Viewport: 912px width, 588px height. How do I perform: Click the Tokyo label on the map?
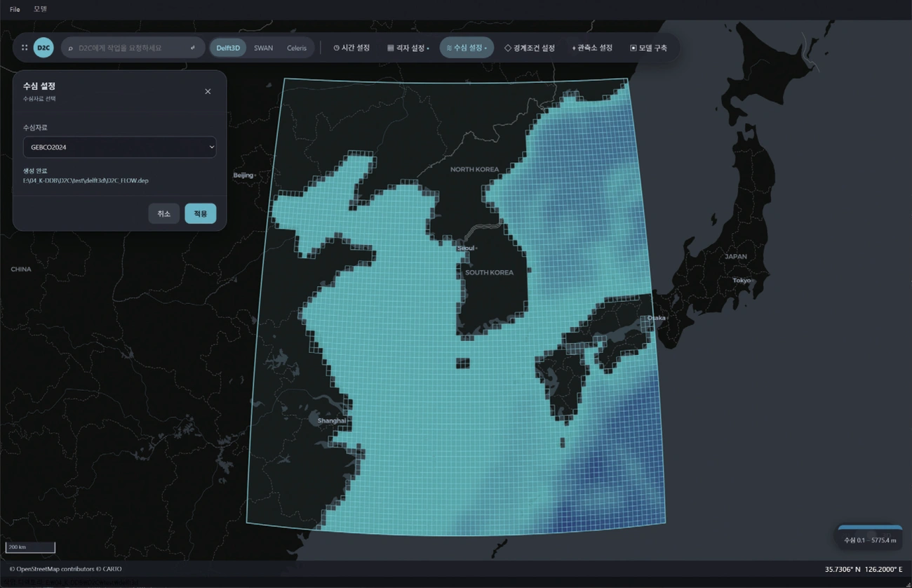742,280
